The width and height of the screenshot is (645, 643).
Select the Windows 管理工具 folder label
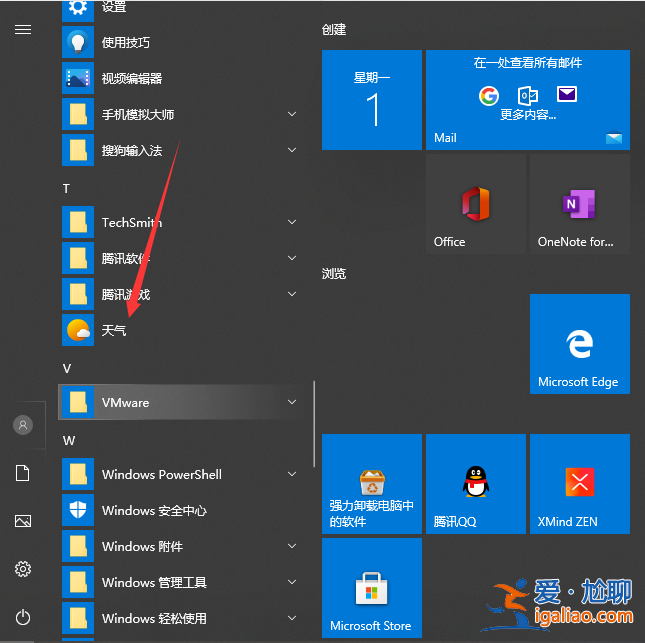(154, 583)
